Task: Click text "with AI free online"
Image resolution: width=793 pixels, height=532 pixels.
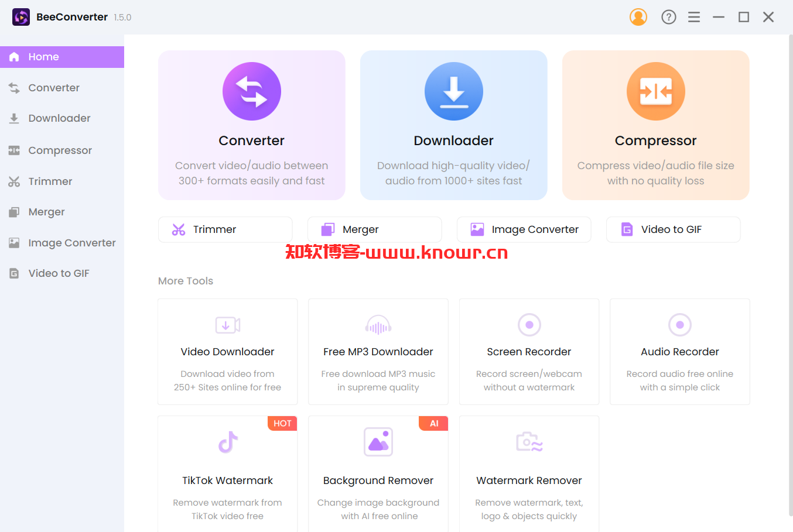Action: point(380,516)
